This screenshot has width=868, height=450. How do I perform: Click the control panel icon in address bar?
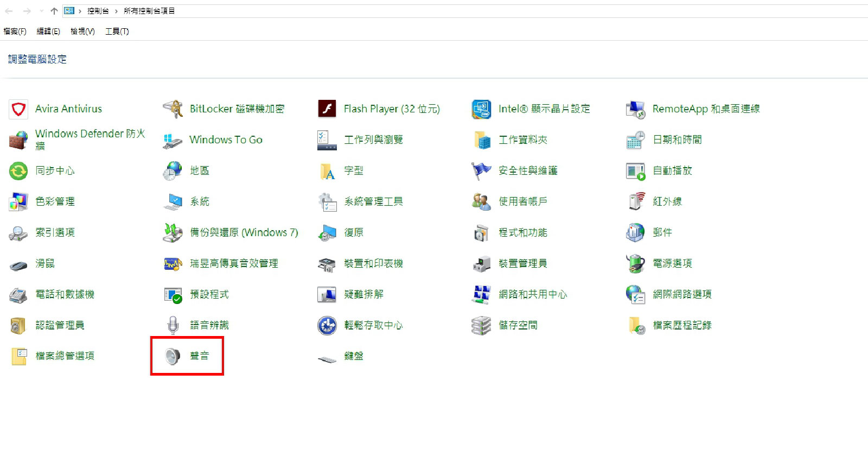click(x=69, y=11)
